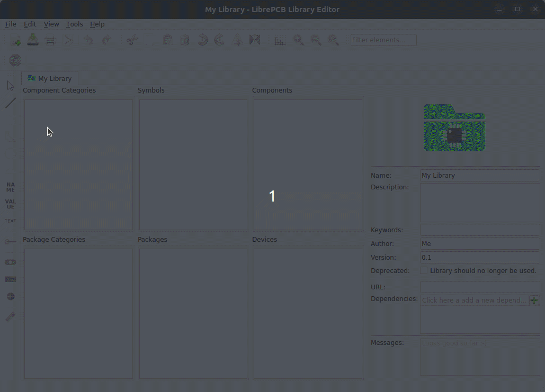Viewport: 545px width, 392px height.
Task: Click the Messages box saying Looks good
Action: pyautogui.click(x=480, y=357)
